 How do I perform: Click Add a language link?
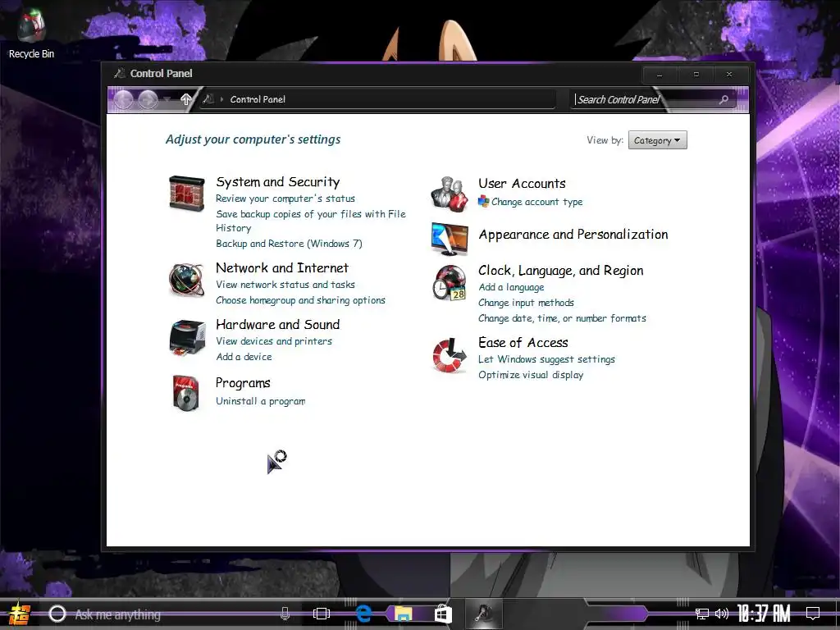pos(511,288)
